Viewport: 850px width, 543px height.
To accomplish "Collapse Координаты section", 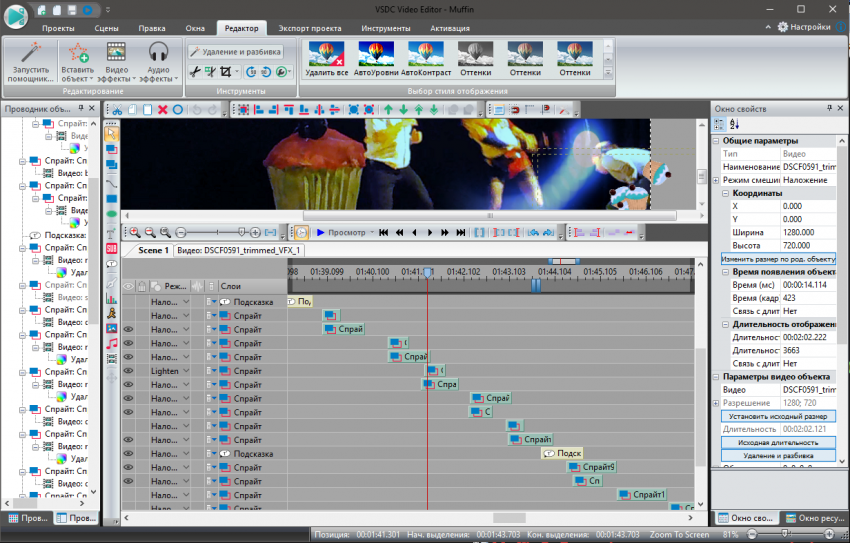I will pyautogui.click(x=726, y=193).
